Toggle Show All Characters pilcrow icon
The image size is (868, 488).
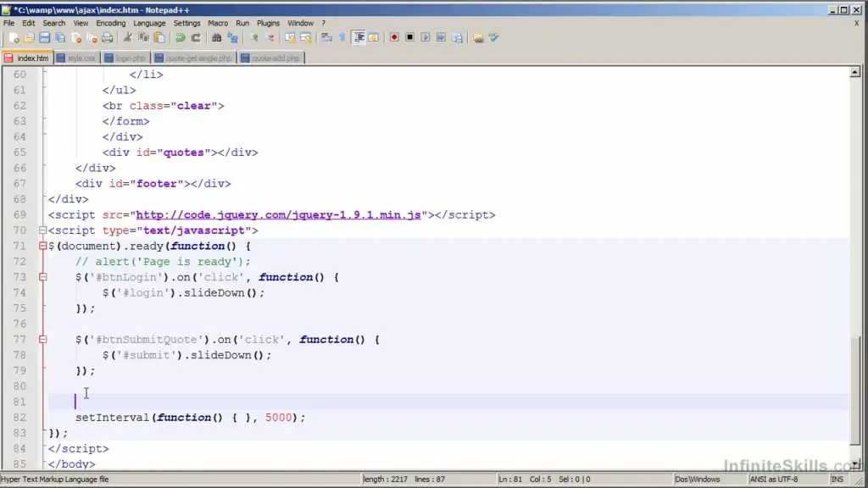(x=342, y=37)
